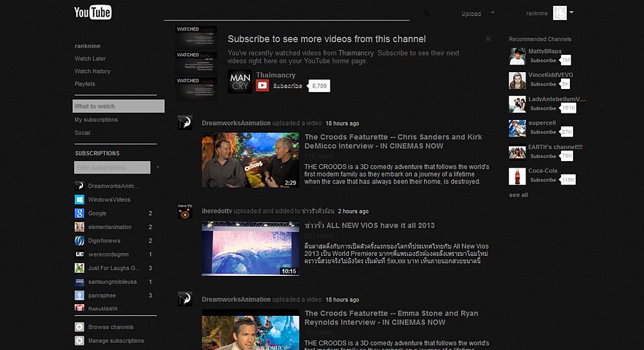The image size is (644, 350).
Task: Click the Just For Laughs subscription icon
Action: coord(79,267)
